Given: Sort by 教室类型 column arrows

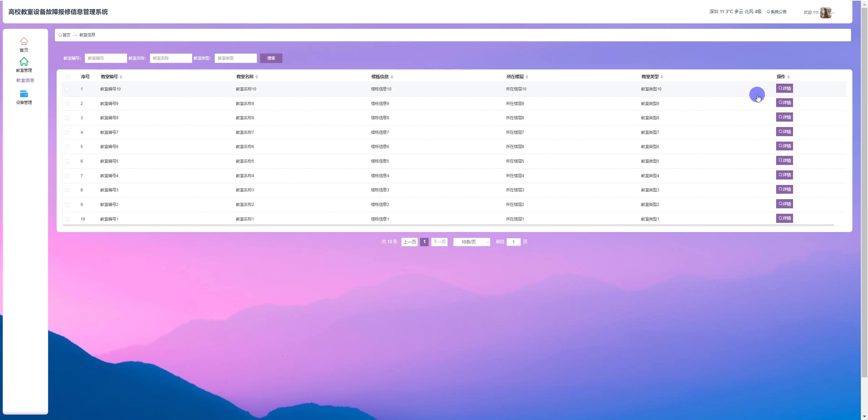Looking at the screenshot, I should (662, 77).
